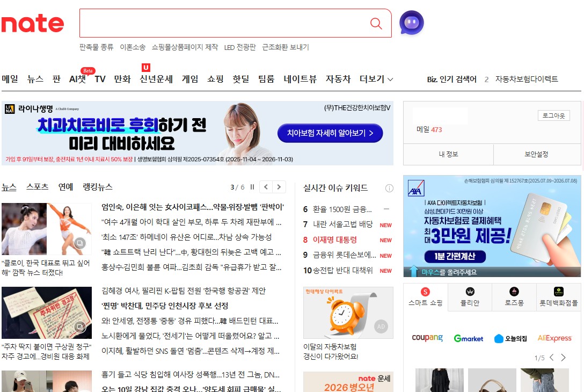Select the 스포츠 news tab
The width and height of the screenshot is (584, 392).
click(x=37, y=187)
